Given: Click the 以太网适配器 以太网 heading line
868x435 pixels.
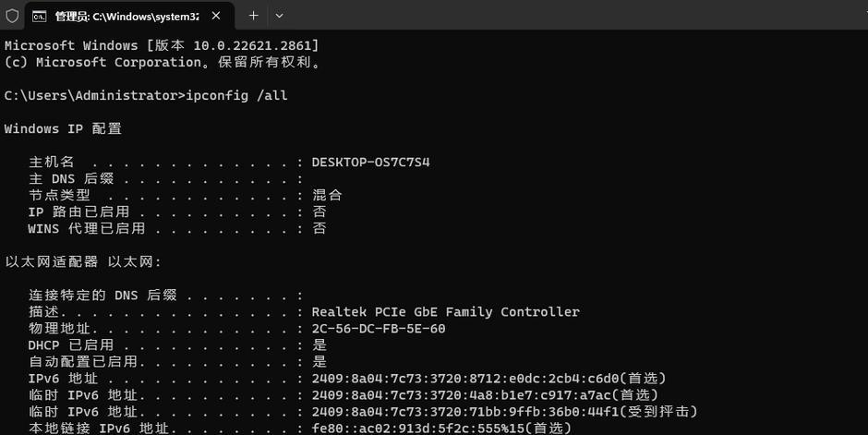Looking at the screenshot, I should 83,261.
